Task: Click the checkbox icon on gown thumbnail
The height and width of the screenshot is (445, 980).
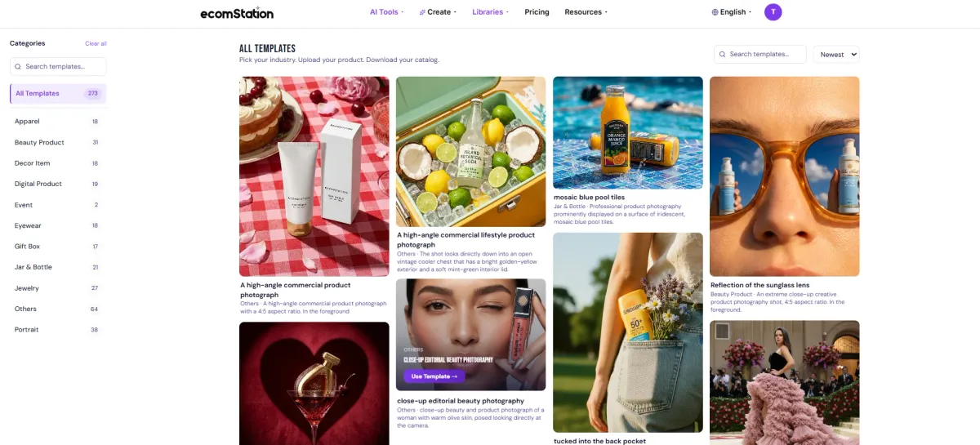Action: pyautogui.click(x=723, y=332)
